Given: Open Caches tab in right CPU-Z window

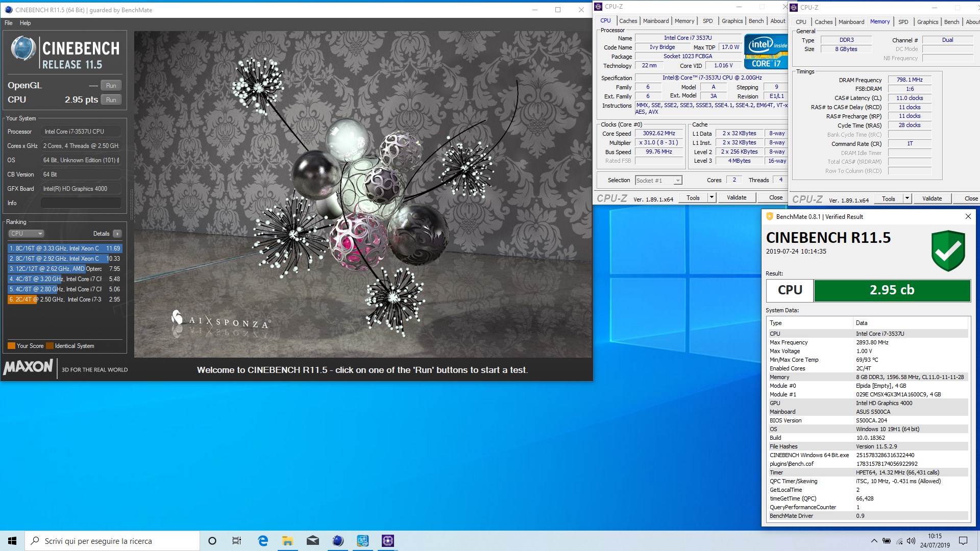Looking at the screenshot, I should tap(823, 22).
